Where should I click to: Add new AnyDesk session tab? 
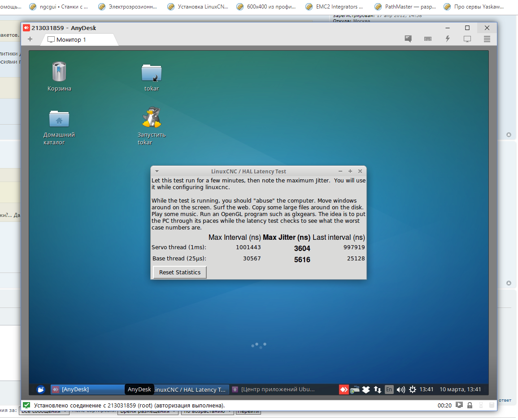pyautogui.click(x=30, y=39)
